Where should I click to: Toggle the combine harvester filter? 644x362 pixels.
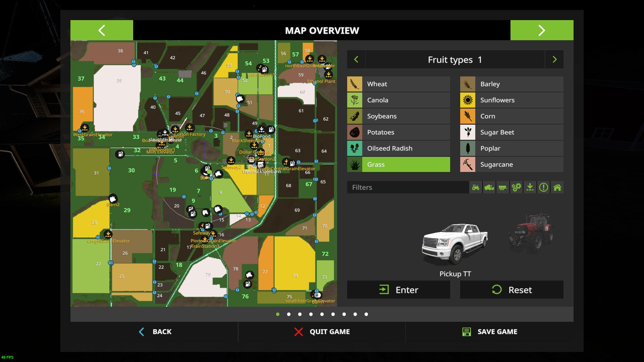tap(489, 187)
